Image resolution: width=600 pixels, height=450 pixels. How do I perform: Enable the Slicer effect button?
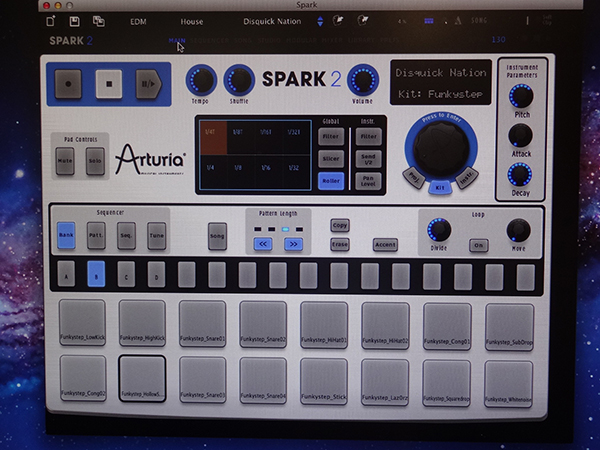(x=331, y=159)
